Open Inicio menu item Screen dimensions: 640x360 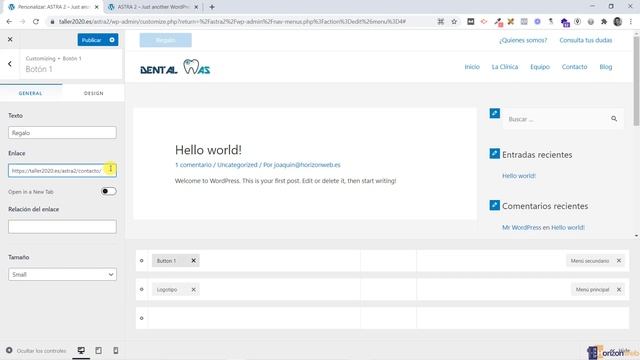472,67
